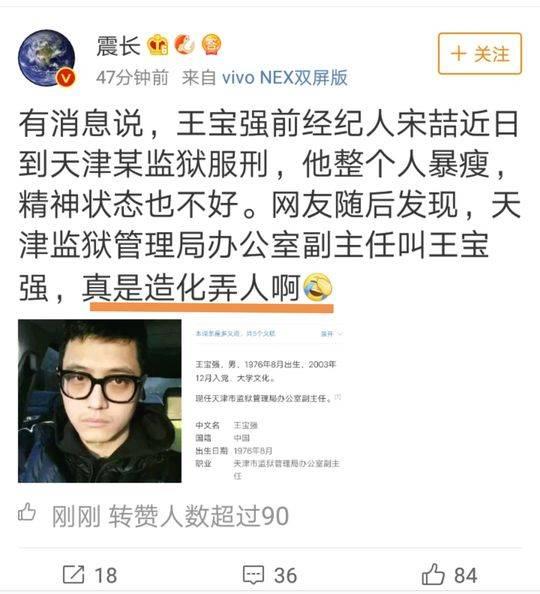Tap the red rooster badge icon
The height and width of the screenshot is (594, 540).
tap(185, 44)
